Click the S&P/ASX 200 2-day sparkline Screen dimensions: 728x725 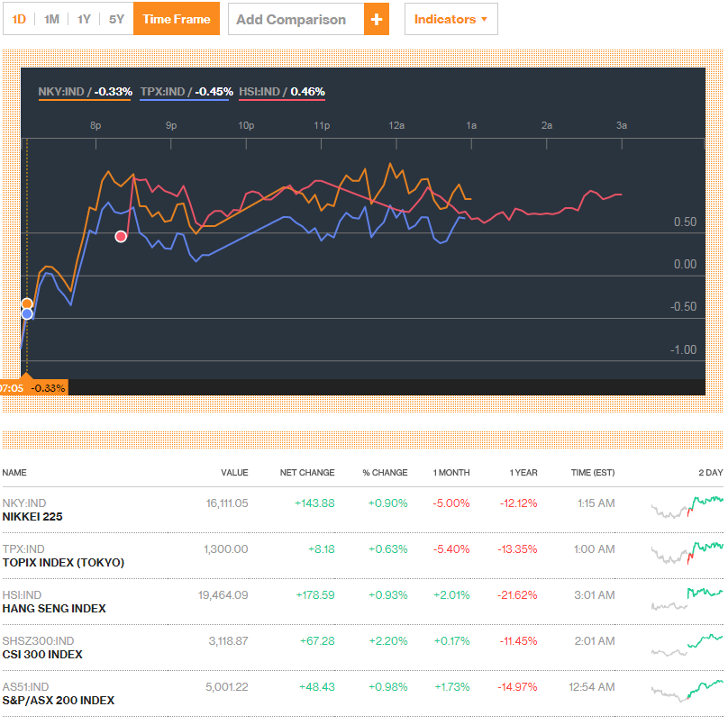click(x=687, y=691)
